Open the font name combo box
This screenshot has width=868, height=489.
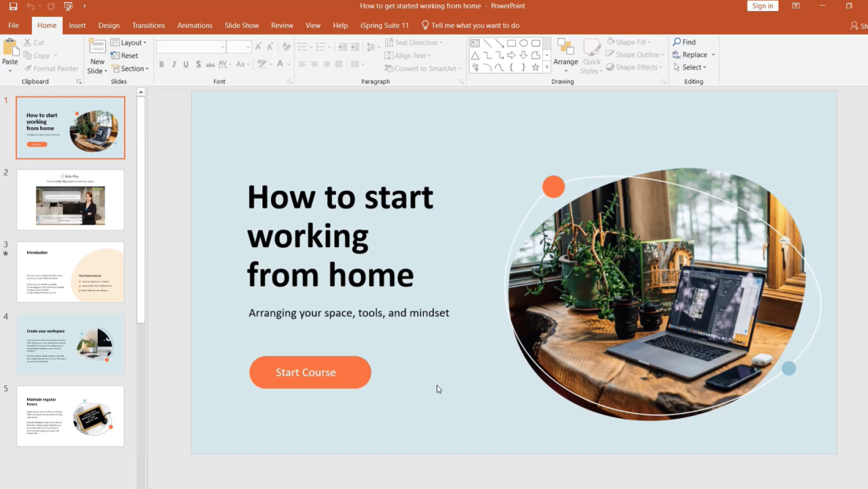coord(191,47)
